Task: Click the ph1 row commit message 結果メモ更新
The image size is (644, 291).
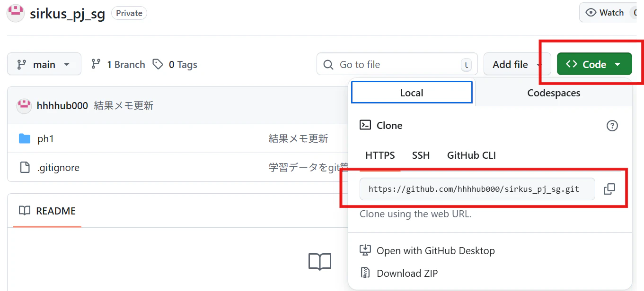Action: (x=298, y=138)
